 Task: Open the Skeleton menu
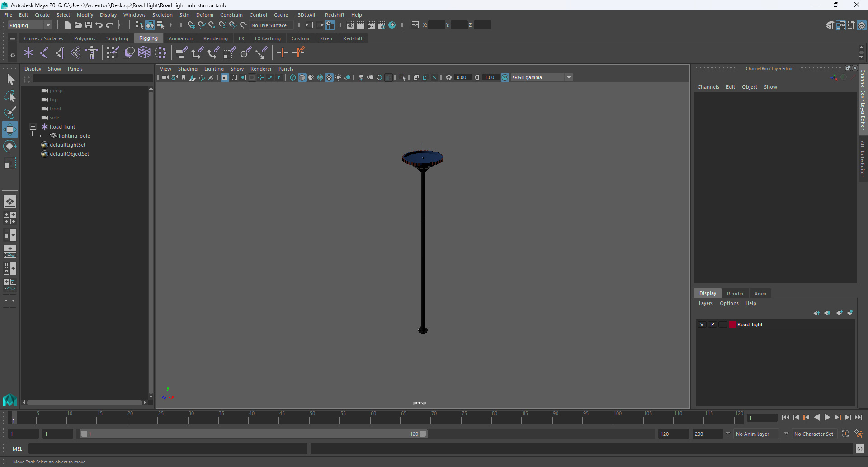coord(162,15)
